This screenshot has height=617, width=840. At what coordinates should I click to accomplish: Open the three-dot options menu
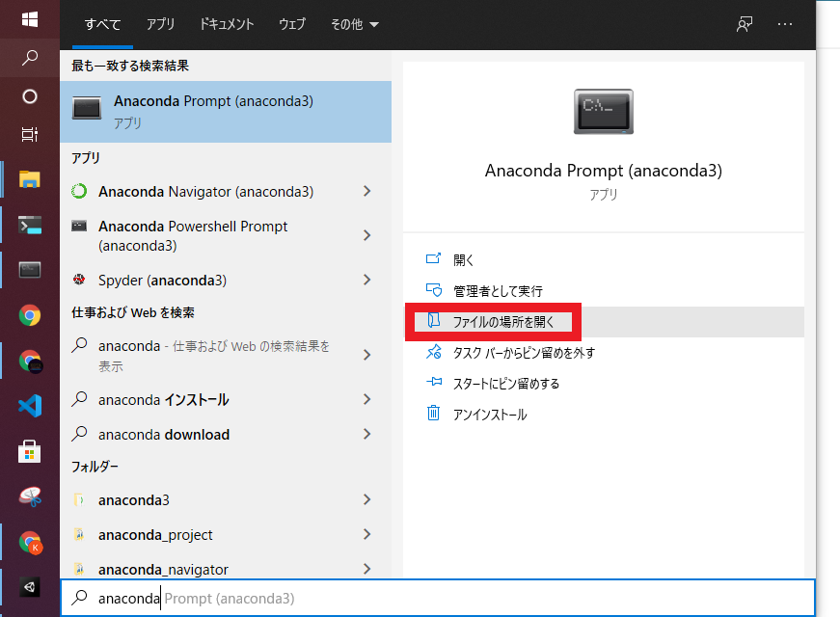tap(785, 24)
